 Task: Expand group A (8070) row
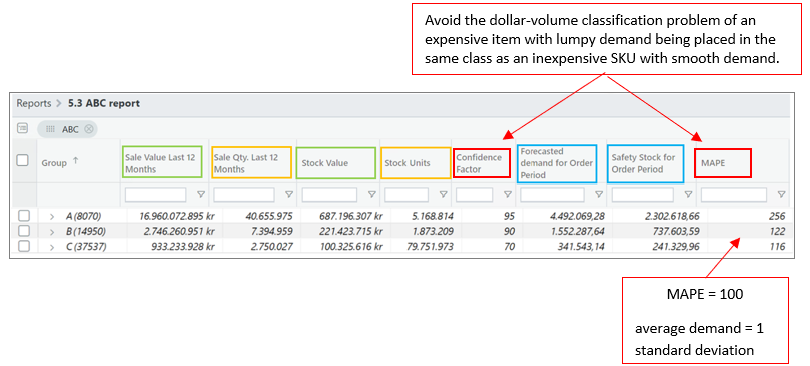[x=52, y=217]
